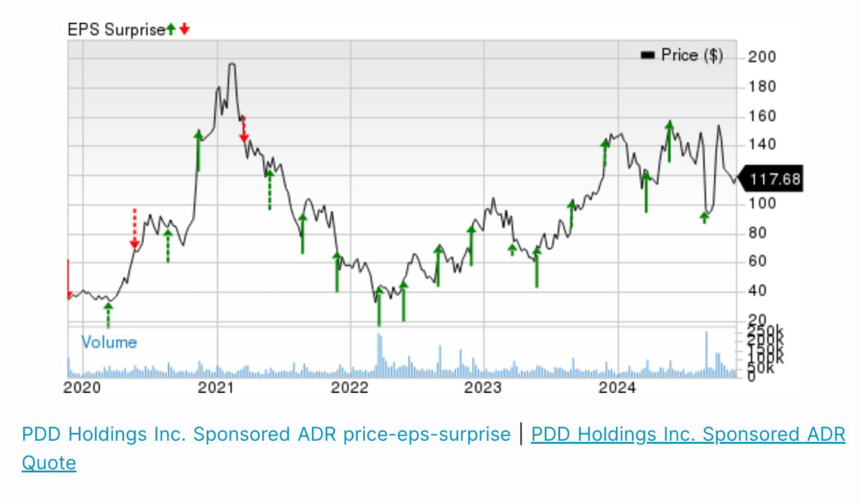Click the "140" price axis value

762,145
